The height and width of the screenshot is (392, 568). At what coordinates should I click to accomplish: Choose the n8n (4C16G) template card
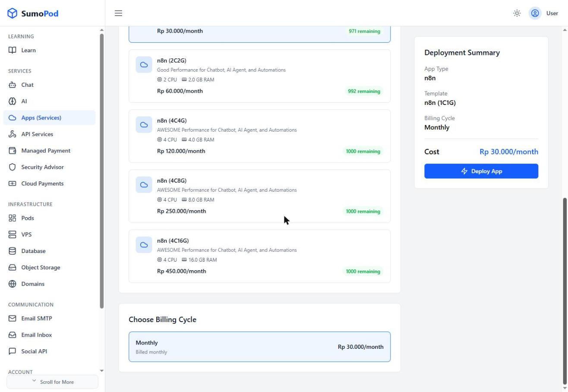[x=259, y=256]
